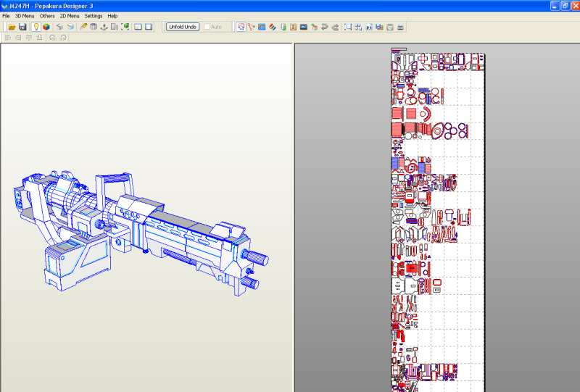Click the anchor icon in the toolbar
580x392 pixels.
click(x=104, y=27)
